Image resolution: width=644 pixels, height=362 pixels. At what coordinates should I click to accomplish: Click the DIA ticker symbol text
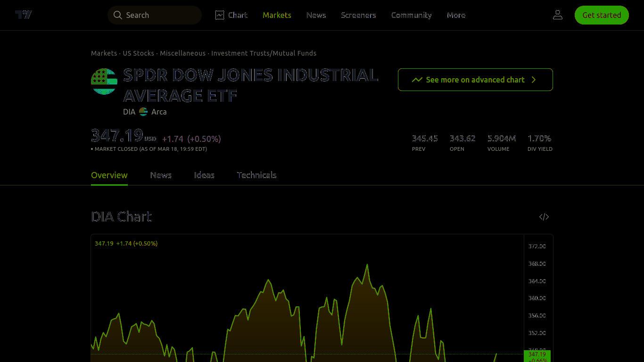tap(129, 112)
